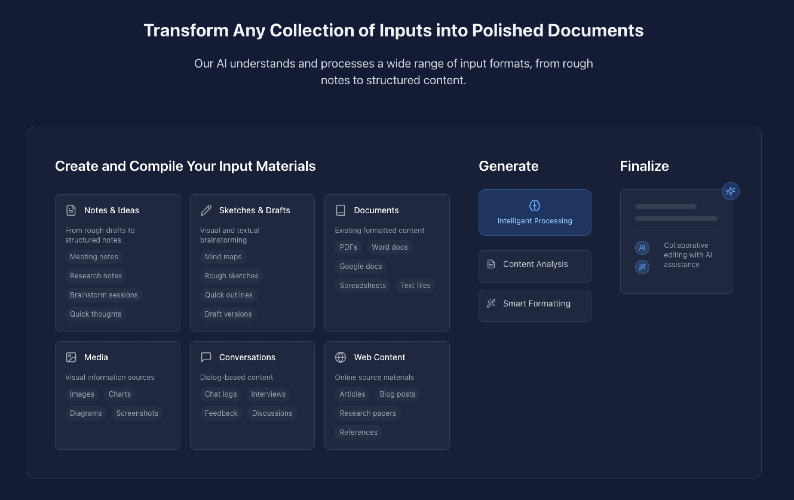794x500 pixels.
Task: Click the Conversations card title
Action: click(x=247, y=357)
